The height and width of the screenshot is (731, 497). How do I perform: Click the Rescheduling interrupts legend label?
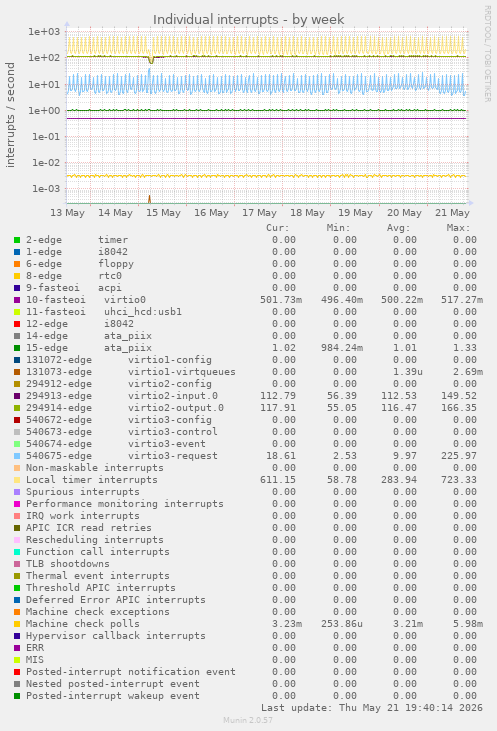coord(95,540)
